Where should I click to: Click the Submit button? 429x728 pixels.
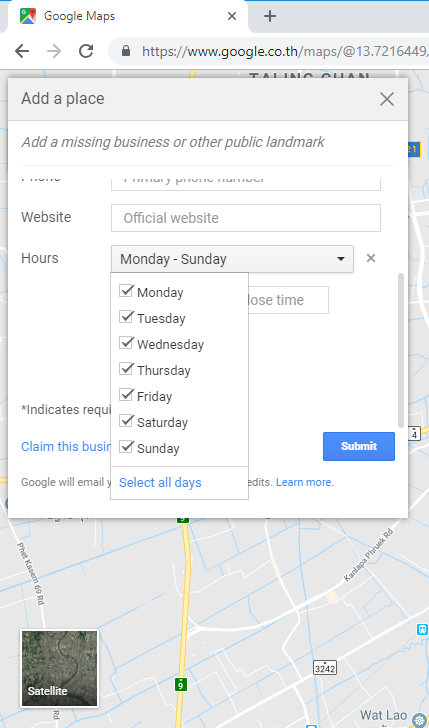pyautogui.click(x=359, y=446)
